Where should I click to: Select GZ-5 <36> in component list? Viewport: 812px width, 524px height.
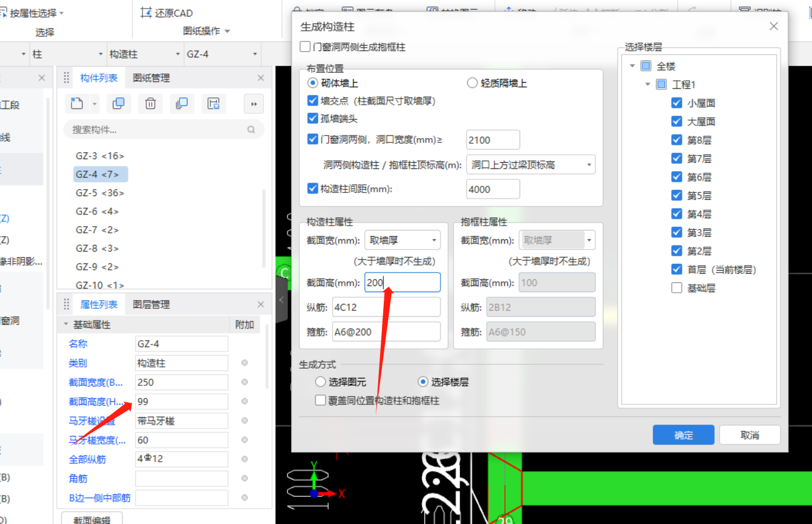[x=100, y=193]
